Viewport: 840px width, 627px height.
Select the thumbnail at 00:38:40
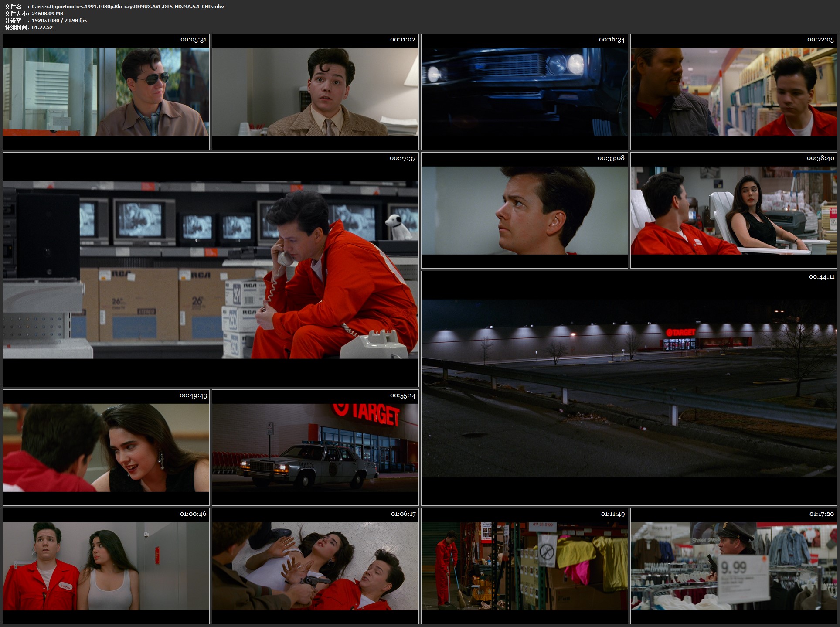(734, 211)
